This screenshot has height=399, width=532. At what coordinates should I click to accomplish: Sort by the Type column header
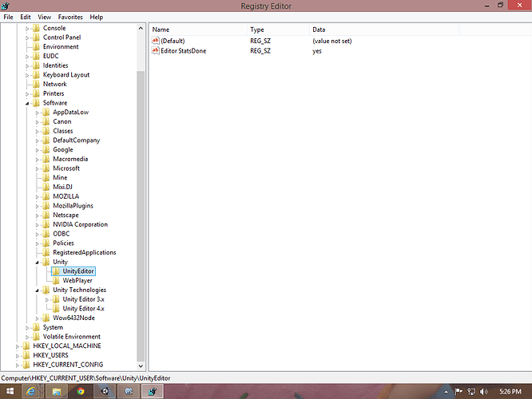279,30
